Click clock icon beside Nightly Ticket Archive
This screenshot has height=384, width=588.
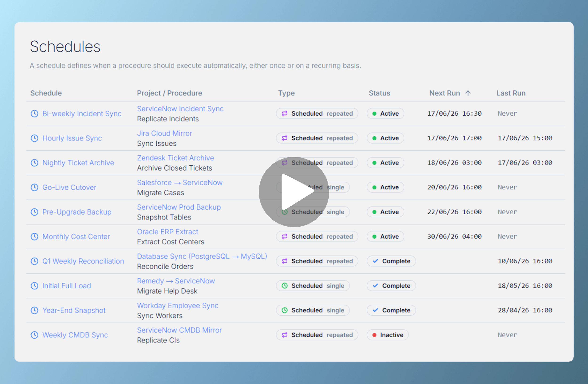tap(34, 163)
